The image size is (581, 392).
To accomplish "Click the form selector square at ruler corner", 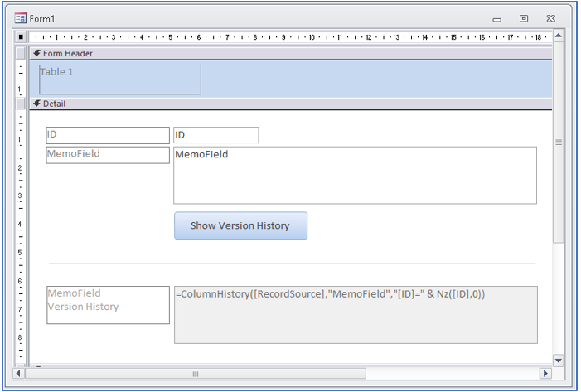I will click(x=21, y=37).
